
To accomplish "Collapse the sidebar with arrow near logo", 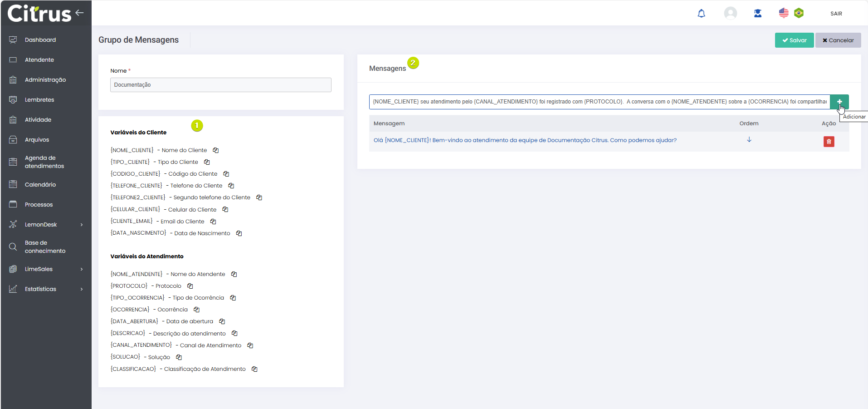I will coord(80,13).
